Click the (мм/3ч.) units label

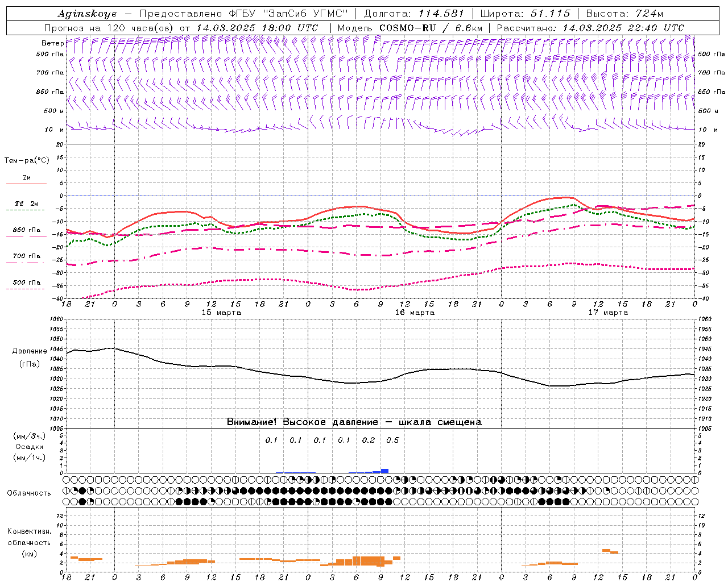pos(29,436)
